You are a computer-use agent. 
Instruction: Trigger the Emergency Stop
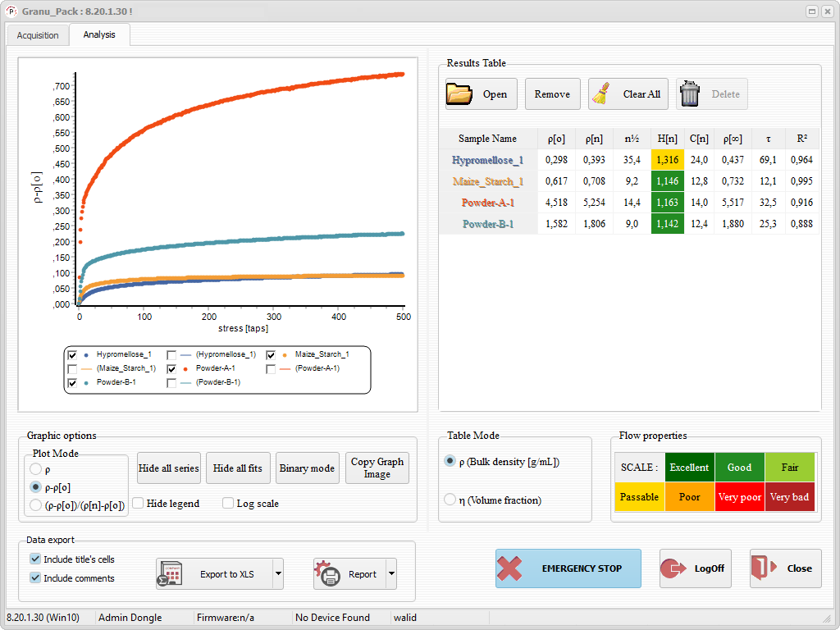568,568
